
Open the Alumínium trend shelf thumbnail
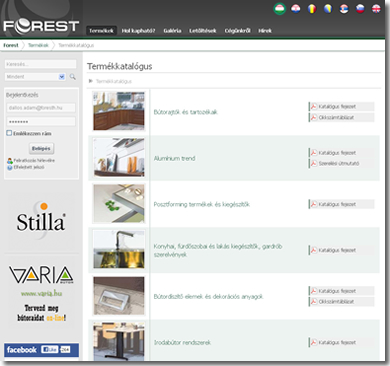[x=119, y=157]
